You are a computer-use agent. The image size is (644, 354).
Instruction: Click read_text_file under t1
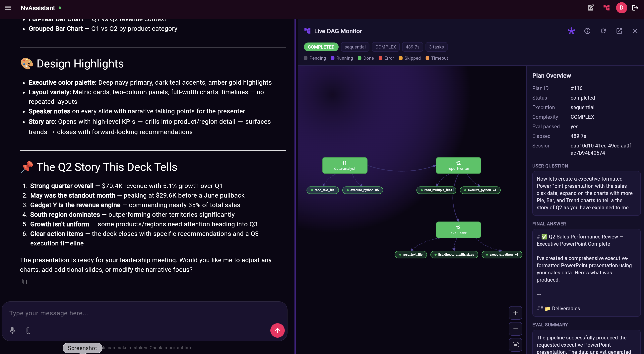(x=323, y=190)
